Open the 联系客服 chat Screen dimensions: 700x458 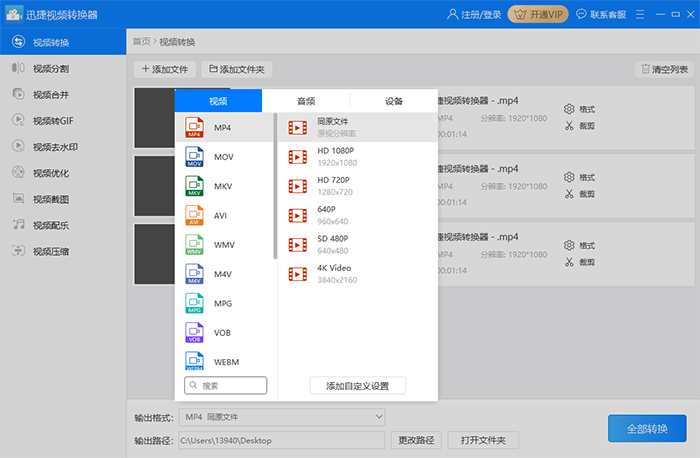pyautogui.click(x=601, y=15)
